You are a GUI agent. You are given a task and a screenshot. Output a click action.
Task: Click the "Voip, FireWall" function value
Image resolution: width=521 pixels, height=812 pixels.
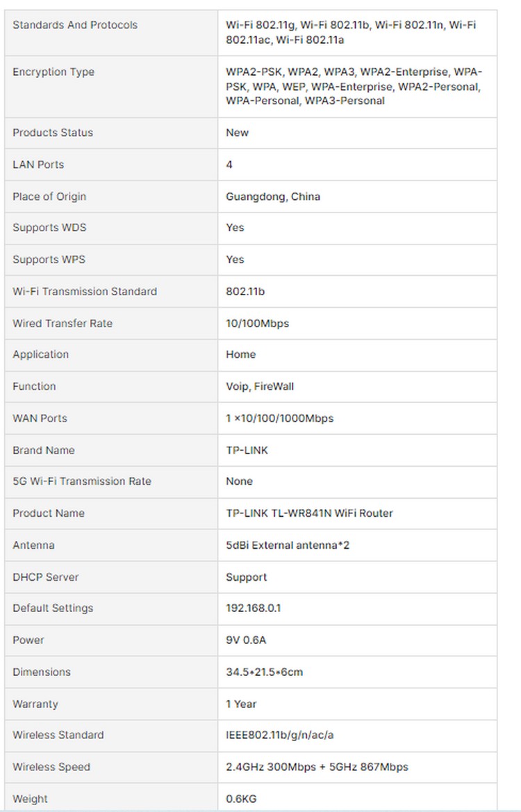tap(260, 387)
